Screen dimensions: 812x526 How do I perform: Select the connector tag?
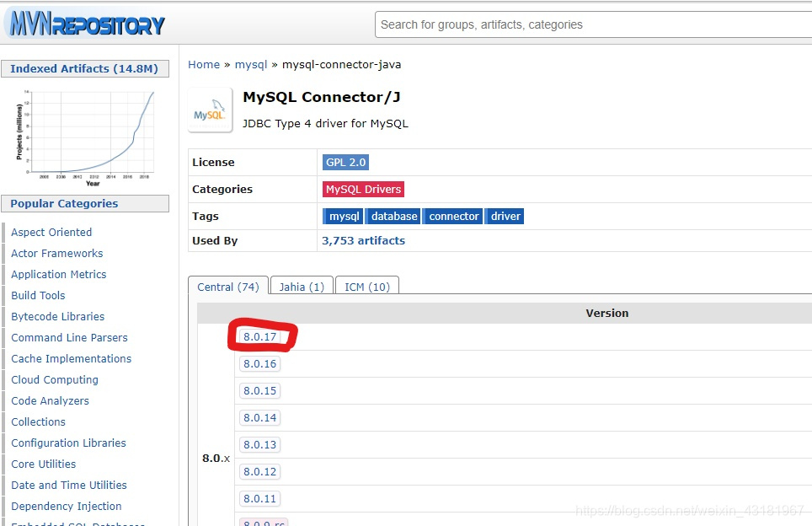[454, 216]
